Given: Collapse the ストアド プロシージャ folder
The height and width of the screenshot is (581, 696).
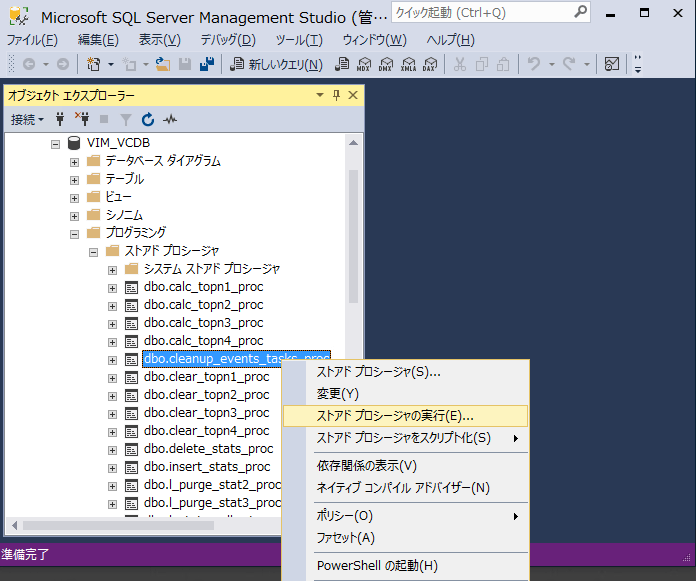Looking at the screenshot, I should pyautogui.click(x=93, y=253).
